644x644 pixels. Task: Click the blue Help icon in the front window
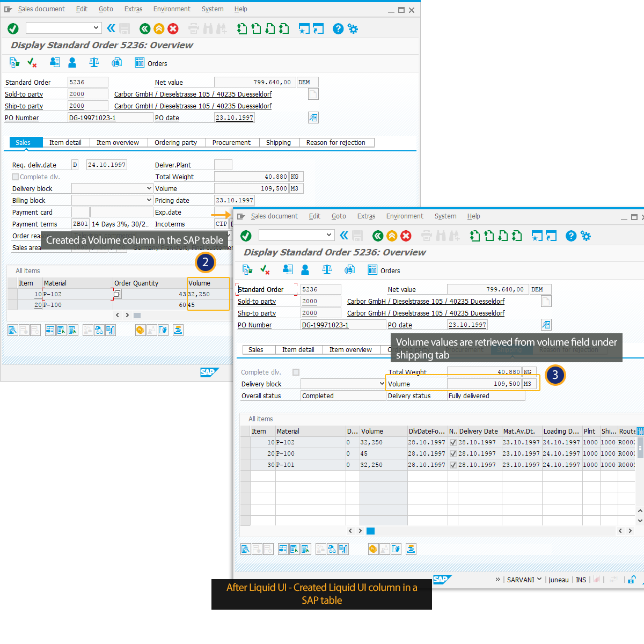click(571, 236)
